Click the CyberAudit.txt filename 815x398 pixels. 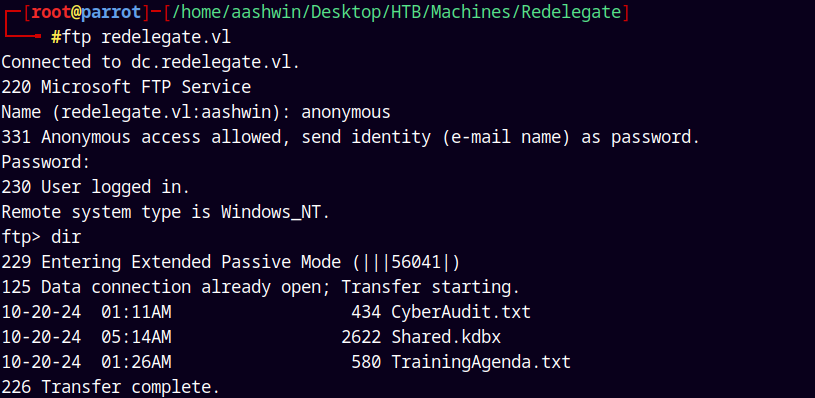[x=461, y=312]
